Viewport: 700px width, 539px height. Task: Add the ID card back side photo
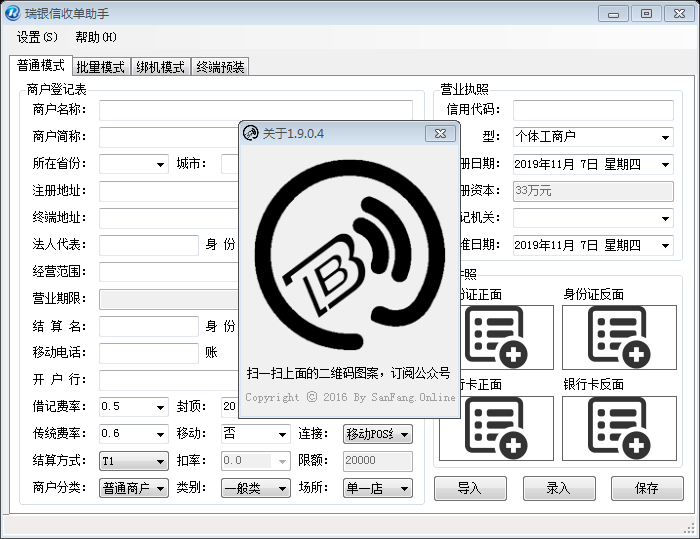tap(619, 338)
